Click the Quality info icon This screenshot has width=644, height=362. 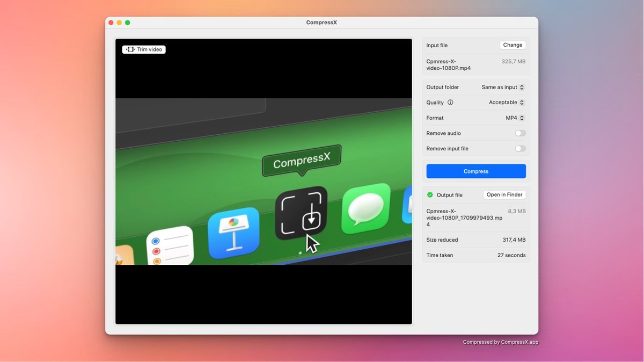pyautogui.click(x=450, y=103)
